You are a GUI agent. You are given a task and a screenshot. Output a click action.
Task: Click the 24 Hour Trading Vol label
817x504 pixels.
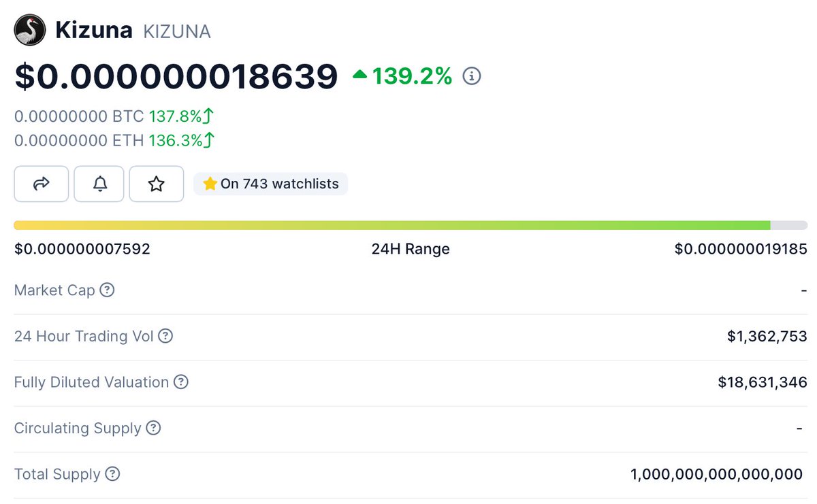click(x=84, y=336)
